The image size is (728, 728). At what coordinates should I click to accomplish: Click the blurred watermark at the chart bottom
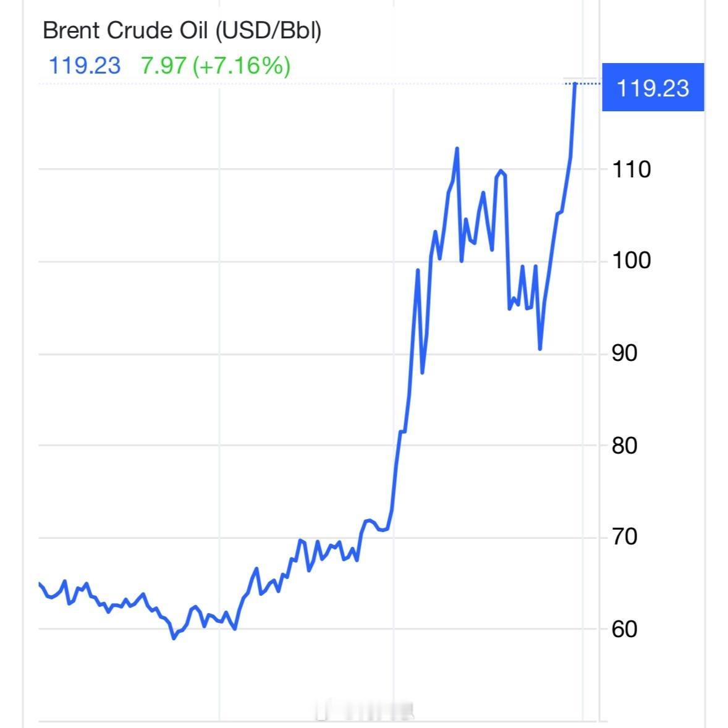(x=365, y=709)
